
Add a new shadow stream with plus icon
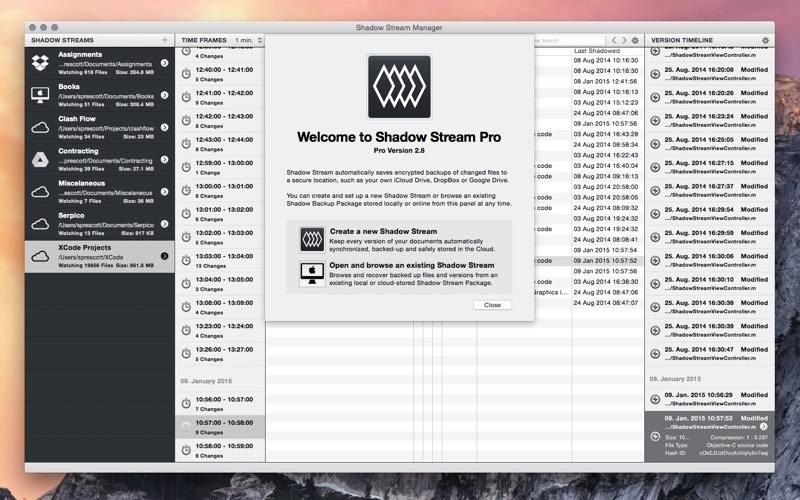tap(164, 40)
